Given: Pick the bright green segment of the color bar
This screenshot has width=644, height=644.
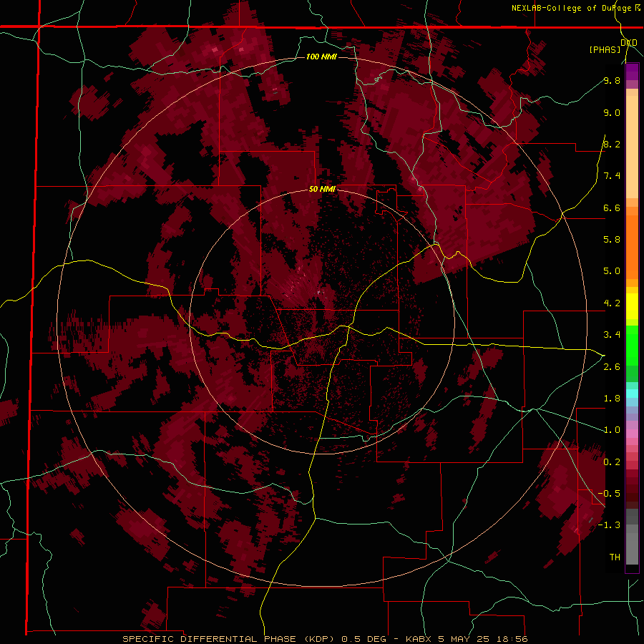Looking at the screenshot, I should pos(632,345).
